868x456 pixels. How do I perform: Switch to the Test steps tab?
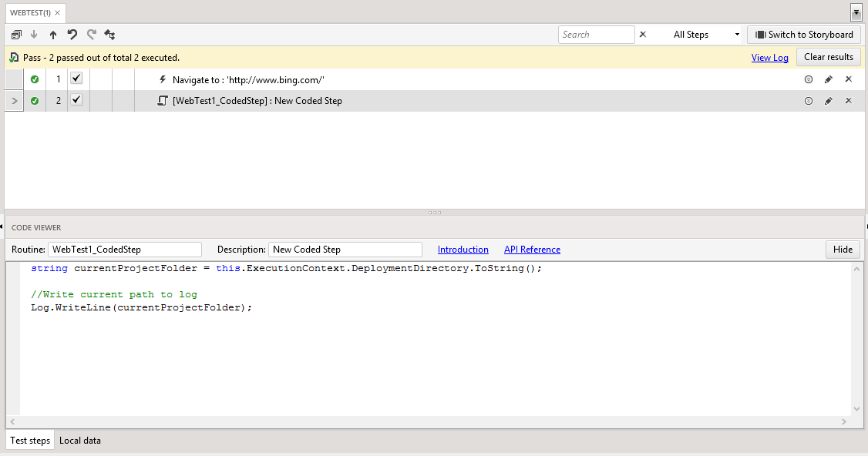[x=30, y=441]
